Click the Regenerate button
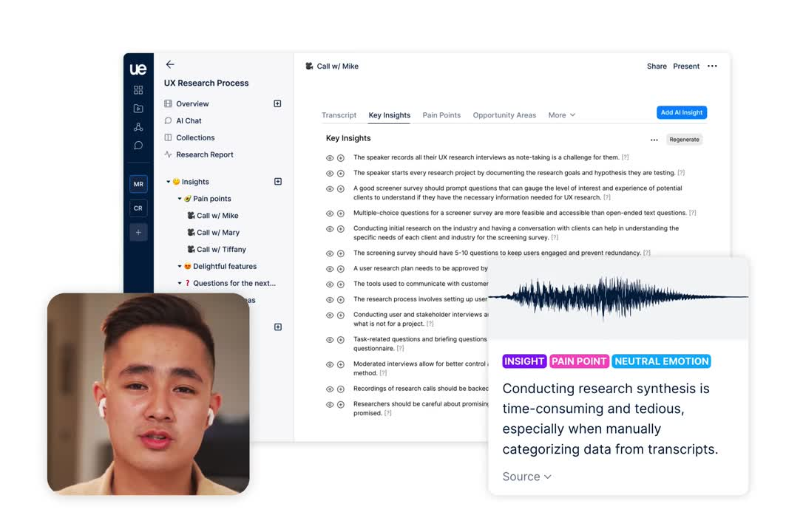The image size is (803, 532). click(x=684, y=140)
